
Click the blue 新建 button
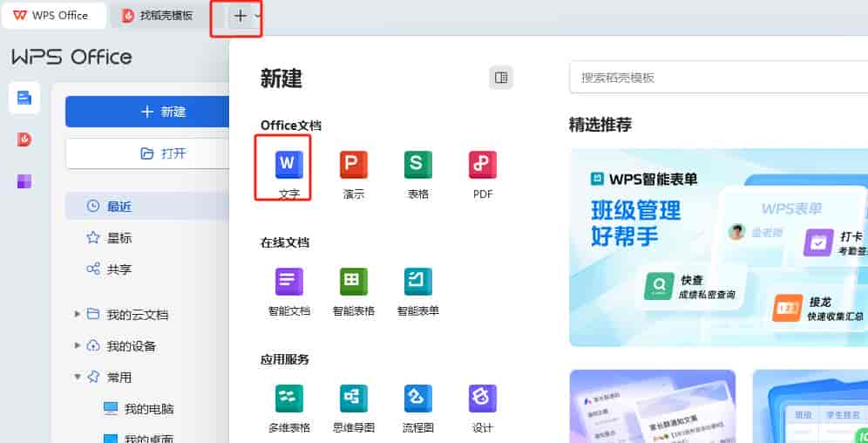pyautogui.click(x=146, y=112)
